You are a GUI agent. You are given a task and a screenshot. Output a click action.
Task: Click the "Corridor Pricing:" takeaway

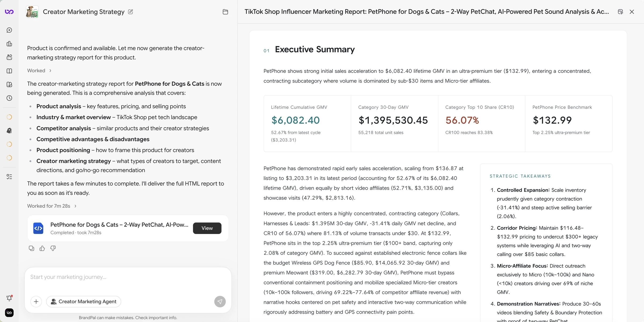tap(517, 228)
